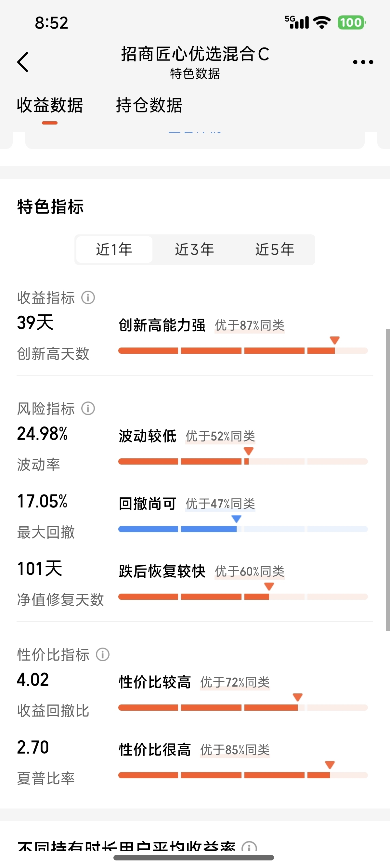Select the 近5年 period option
The height and width of the screenshot is (868, 390).
(x=275, y=249)
